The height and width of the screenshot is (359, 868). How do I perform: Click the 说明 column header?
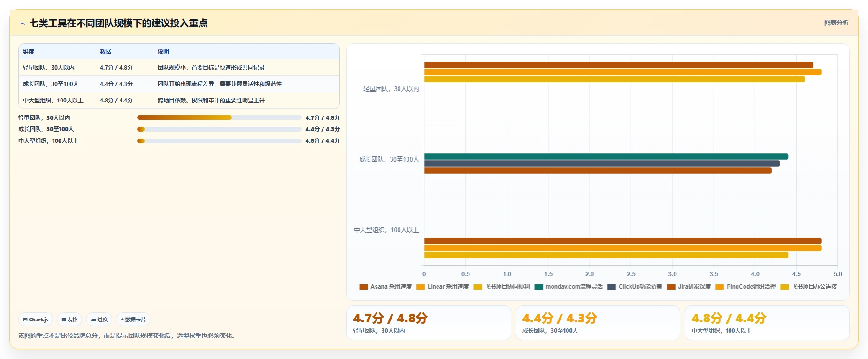163,52
